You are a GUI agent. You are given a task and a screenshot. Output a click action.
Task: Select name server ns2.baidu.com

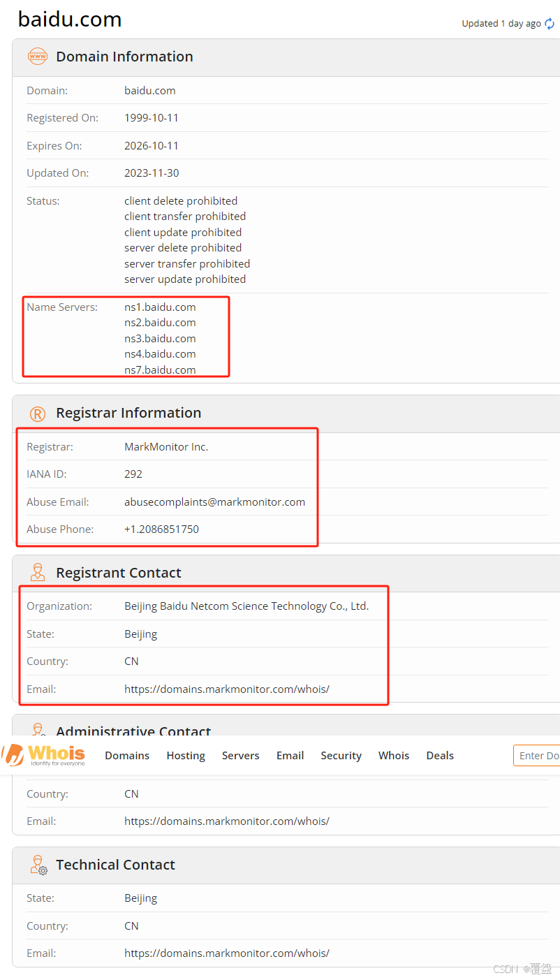160,323
